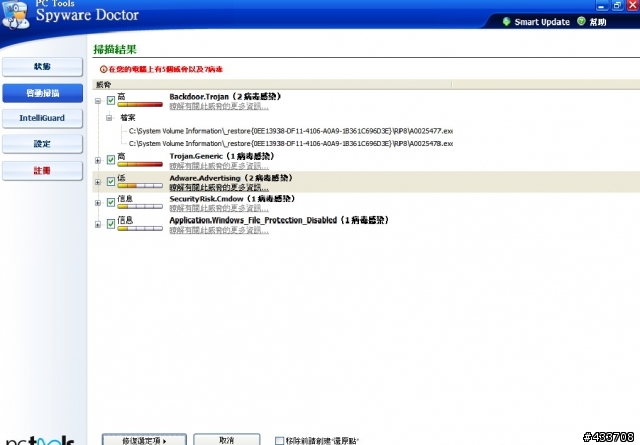The width and height of the screenshot is (640, 445).
Task: Collapse the 檔案 files sub-node
Action: (109, 118)
